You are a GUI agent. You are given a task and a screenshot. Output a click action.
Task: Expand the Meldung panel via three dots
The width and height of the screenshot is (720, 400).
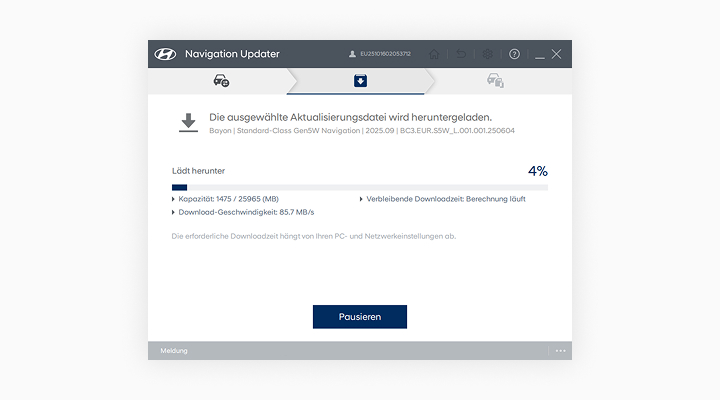coord(560,351)
